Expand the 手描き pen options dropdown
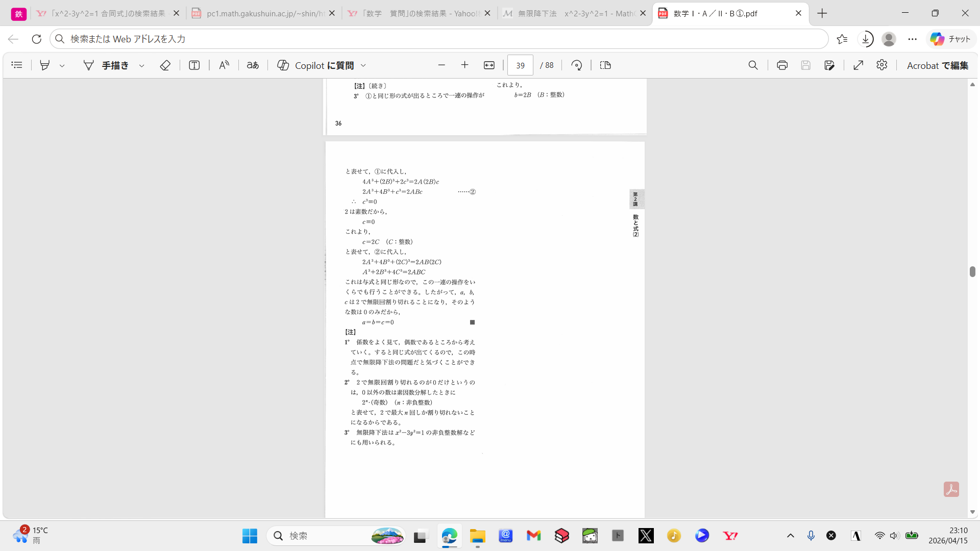Image resolution: width=980 pixels, height=551 pixels. (x=141, y=65)
